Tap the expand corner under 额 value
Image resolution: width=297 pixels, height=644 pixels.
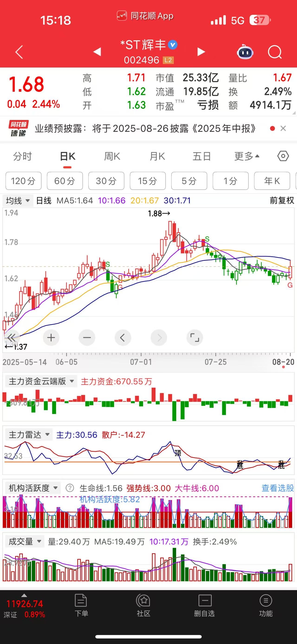click(x=294, y=113)
